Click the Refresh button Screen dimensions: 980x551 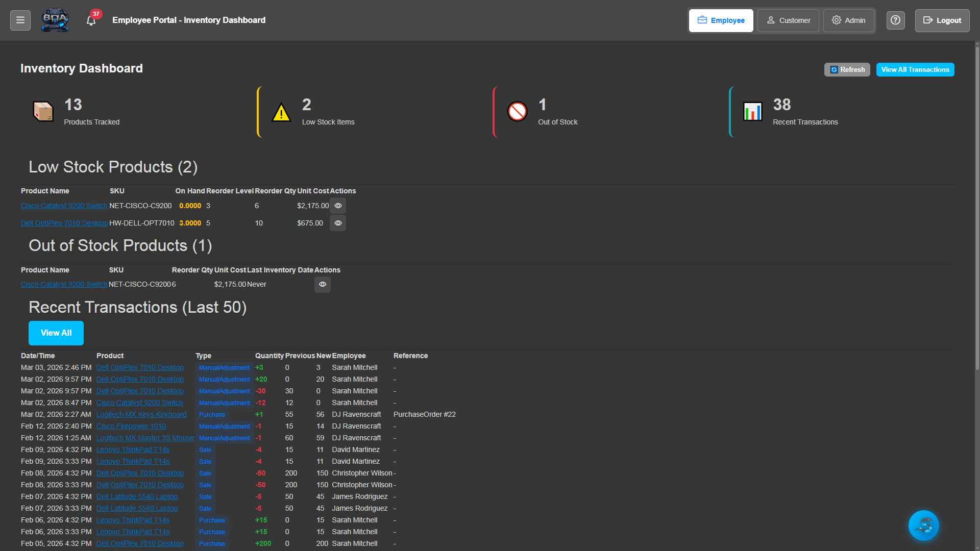[847, 69]
